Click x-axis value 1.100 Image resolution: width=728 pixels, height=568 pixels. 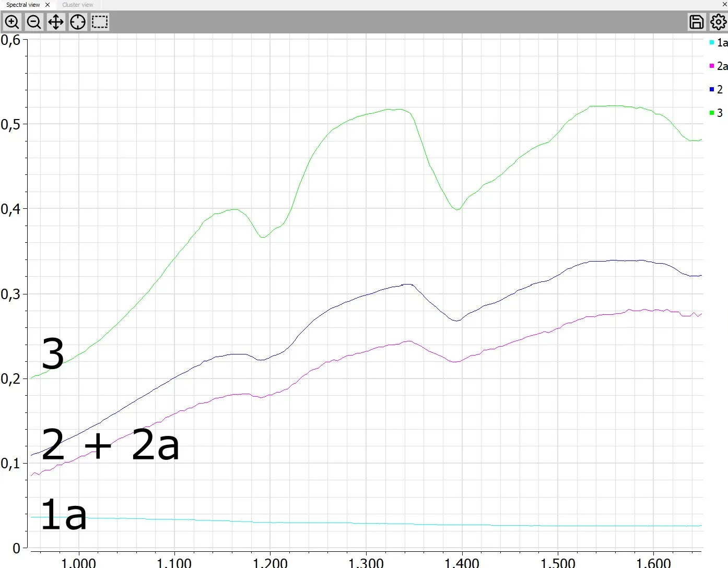(x=174, y=562)
